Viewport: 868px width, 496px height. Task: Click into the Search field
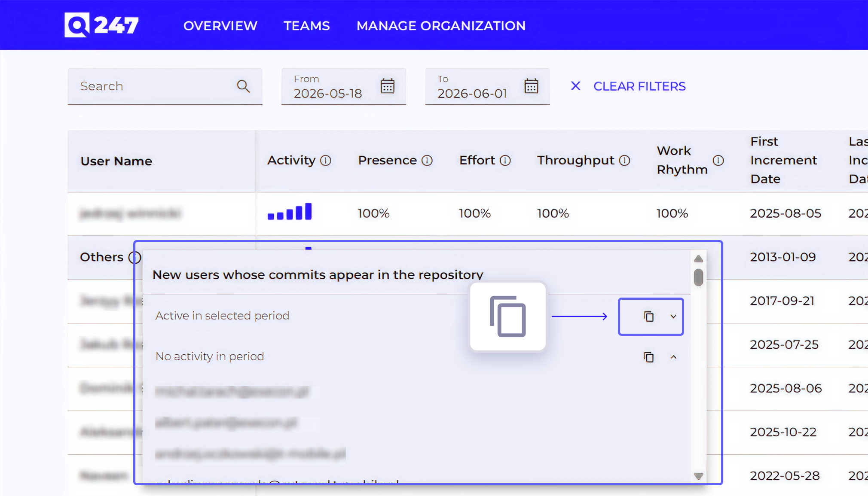coord(165,86)
